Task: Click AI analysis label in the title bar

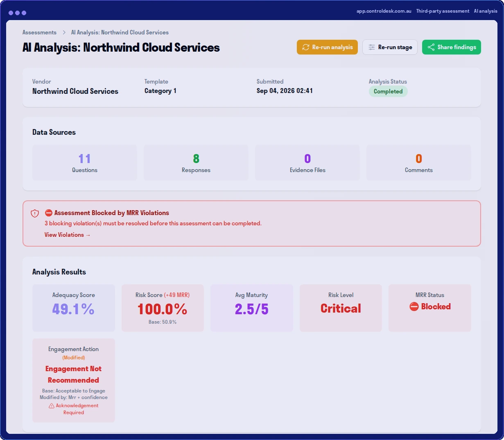Action: pos(486,11)
